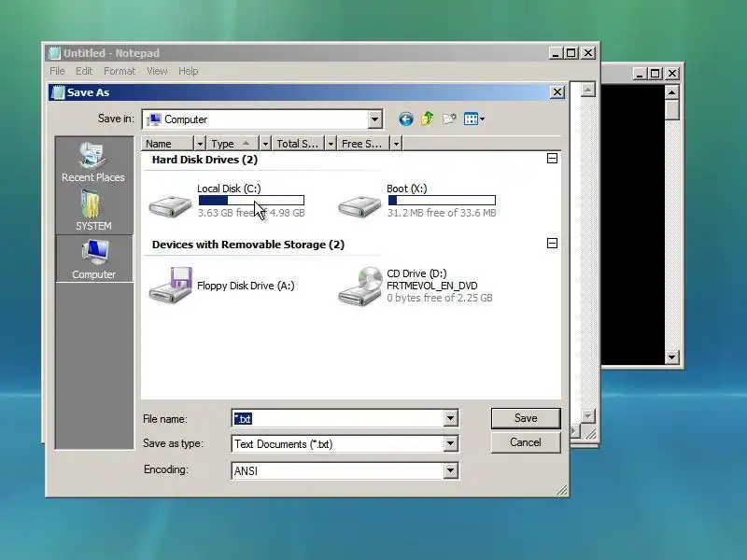Open the Views menu icon

click(x=474, y=119)
